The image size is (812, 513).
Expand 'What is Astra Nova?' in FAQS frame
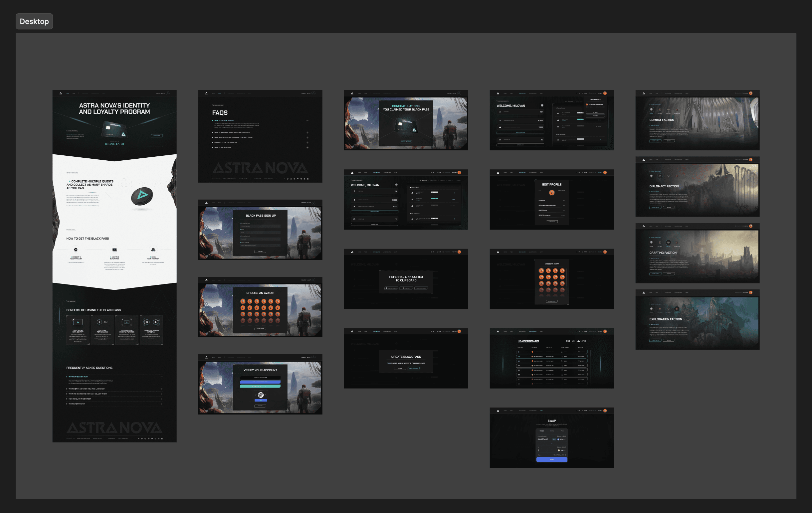pyautogui.click(x=307, y=147)
